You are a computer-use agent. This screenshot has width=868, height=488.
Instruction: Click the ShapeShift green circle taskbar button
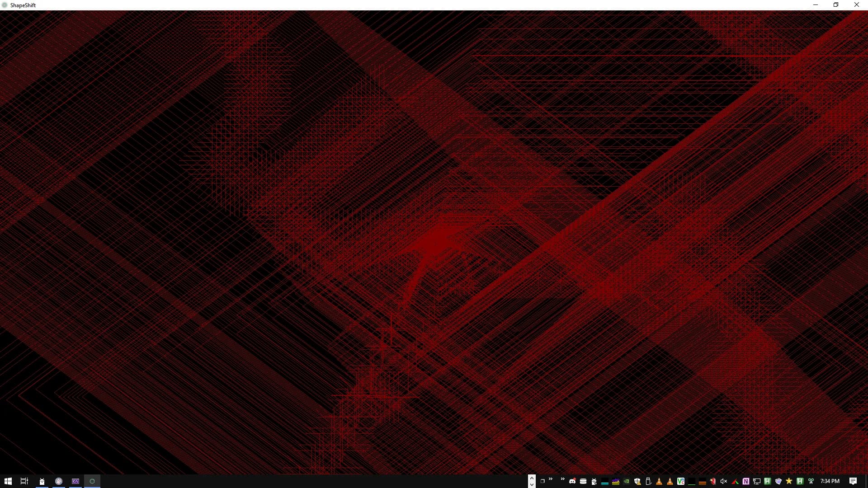click(x=92, y=481)
